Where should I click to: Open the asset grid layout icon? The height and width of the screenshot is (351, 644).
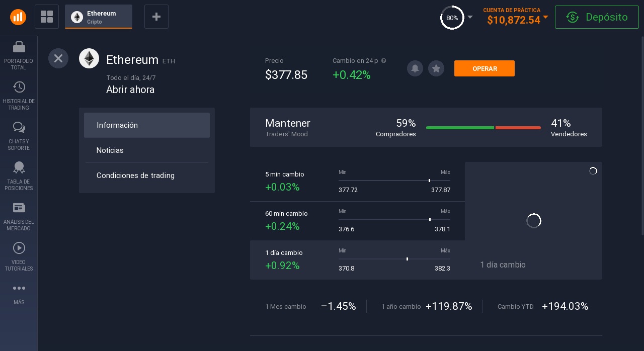tap(47, 17)
